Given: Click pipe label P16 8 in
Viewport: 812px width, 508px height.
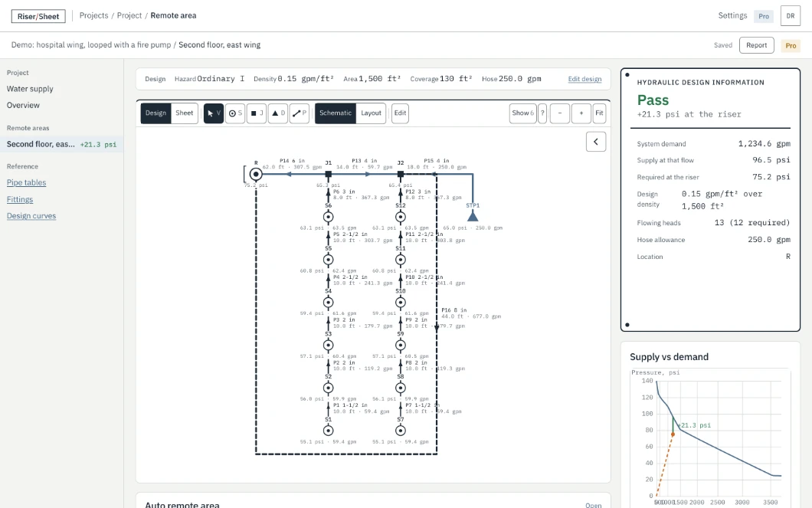Looking at the screenshot, I should click(454, 310).
